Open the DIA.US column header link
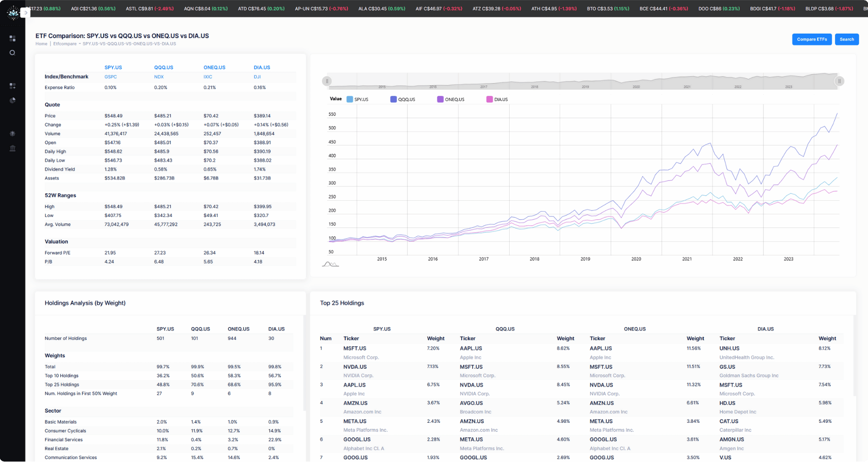The width and height of the screenshot is (868, 462). click(x=262, y=67)
